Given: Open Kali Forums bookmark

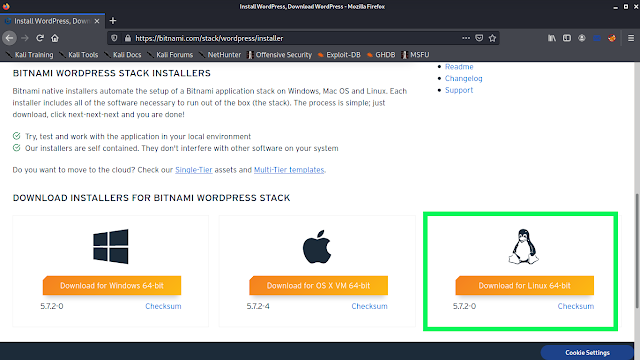Looking at the screenshot, I should click(170, 55).
